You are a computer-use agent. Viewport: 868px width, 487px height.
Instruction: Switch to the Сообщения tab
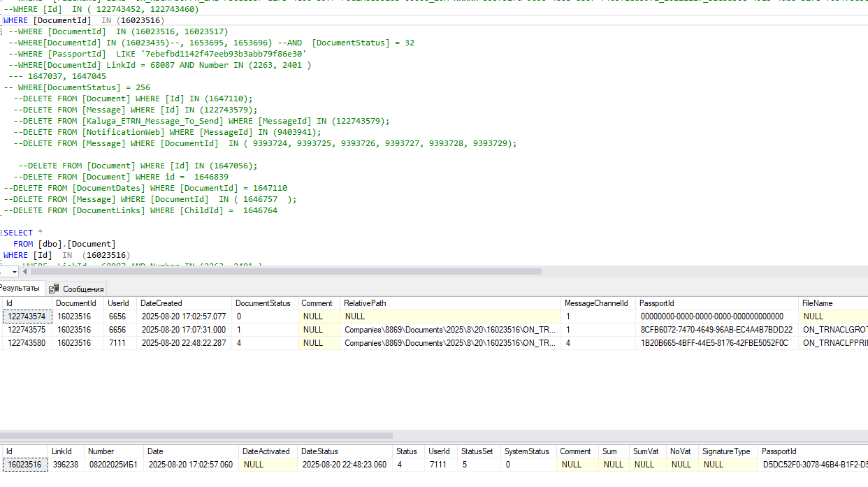pos(76,289)
